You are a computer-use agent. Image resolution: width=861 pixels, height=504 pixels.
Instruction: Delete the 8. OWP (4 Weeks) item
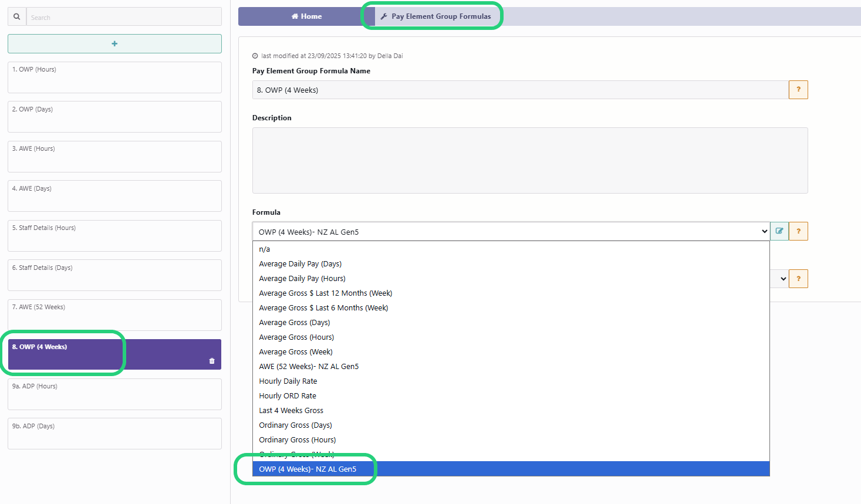[x=212, y=361]
